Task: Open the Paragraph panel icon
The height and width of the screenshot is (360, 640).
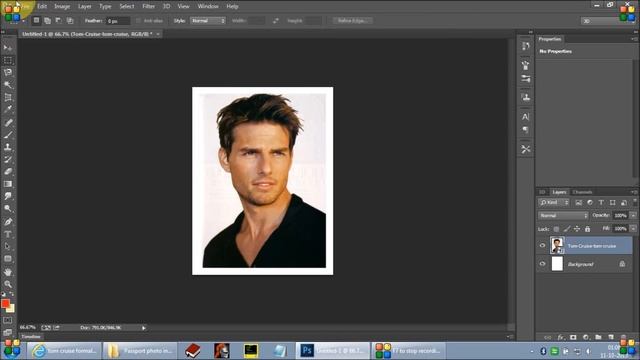Action: 526,130
